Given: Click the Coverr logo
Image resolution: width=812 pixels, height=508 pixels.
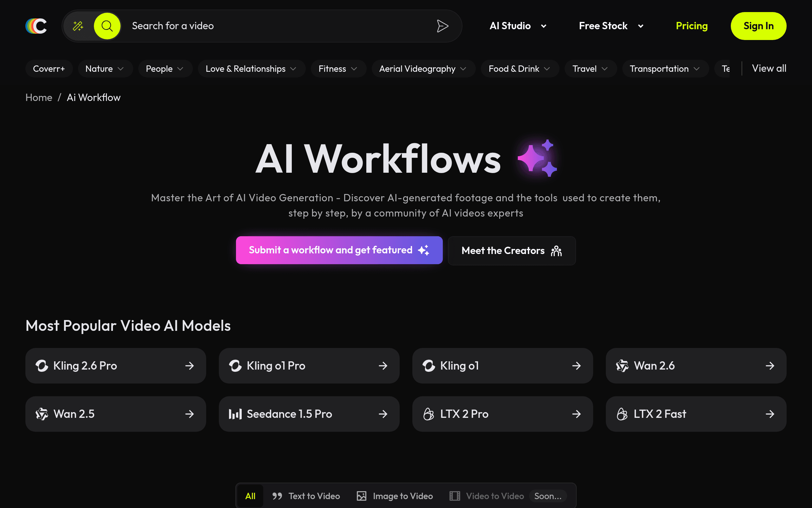Looking at the screenshot, I should click(x=36, y=26).
